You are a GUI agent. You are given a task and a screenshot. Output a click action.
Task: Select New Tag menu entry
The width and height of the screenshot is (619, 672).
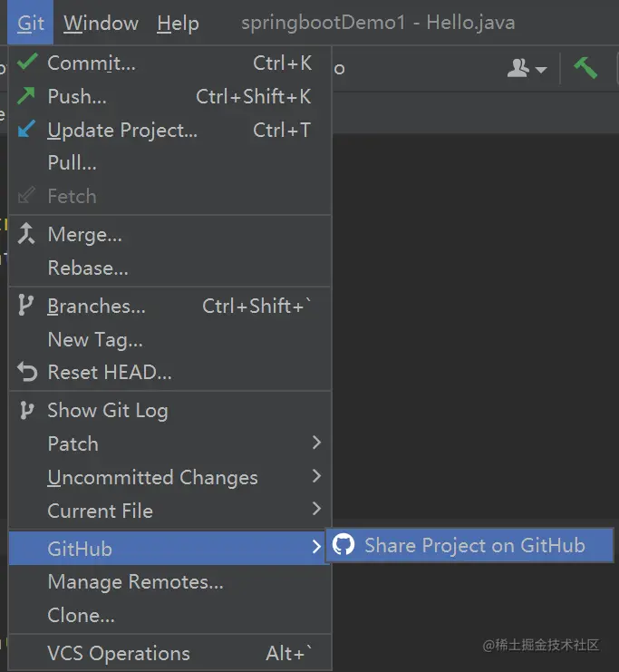[x=94, y=339]
